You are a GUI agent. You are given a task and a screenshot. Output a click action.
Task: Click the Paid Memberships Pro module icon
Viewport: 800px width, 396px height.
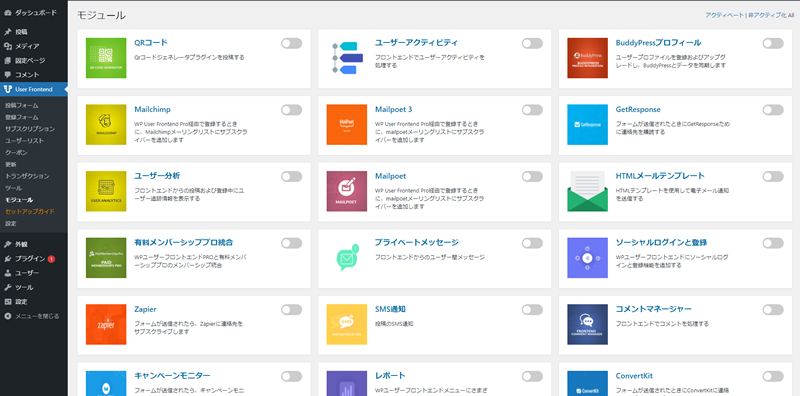point(106,258)
